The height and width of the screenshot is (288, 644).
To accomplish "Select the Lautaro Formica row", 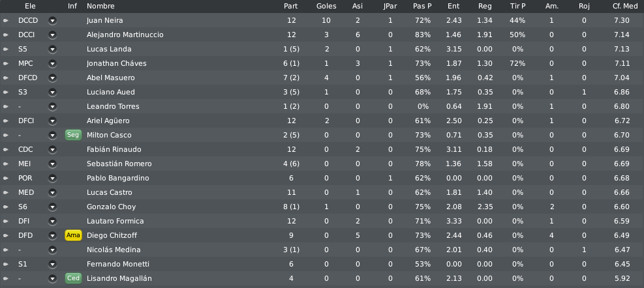I will click(322, 221).
